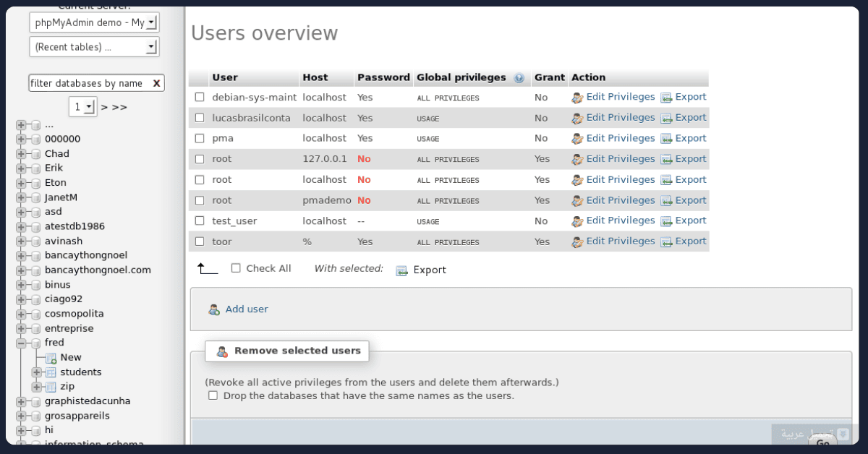Click the database icon beside asd
This screenshot has height=454, width=868.
click(35, 212)
